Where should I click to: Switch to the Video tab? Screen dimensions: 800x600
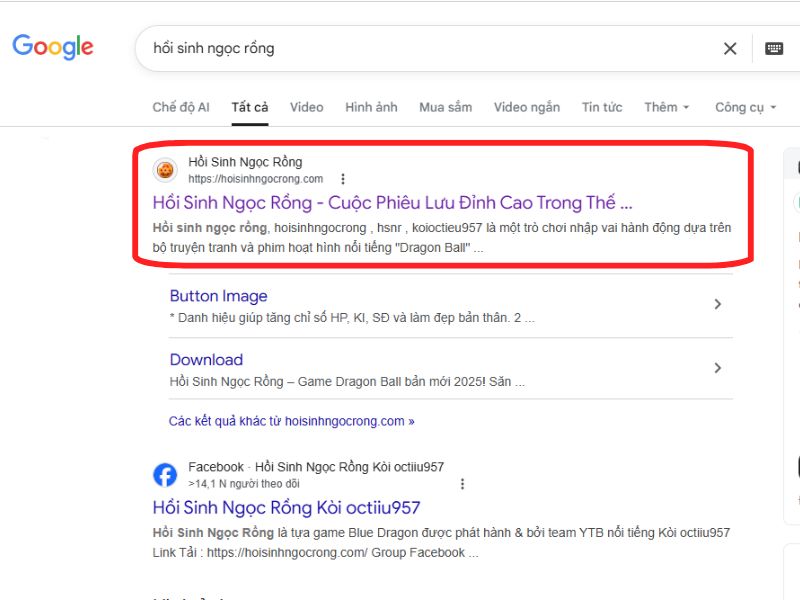[x=306, y=107]
